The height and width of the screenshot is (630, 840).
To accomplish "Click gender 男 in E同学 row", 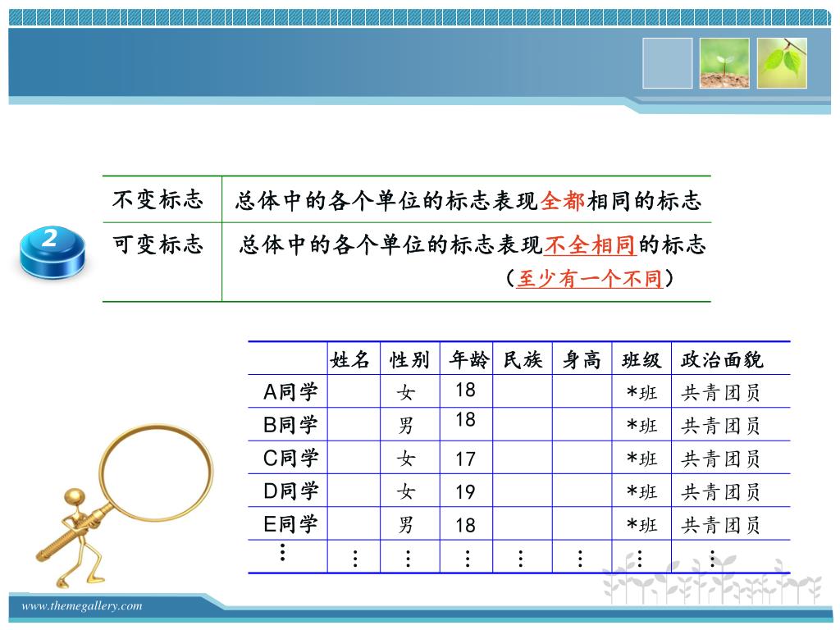I will click(x=406, y=525).
